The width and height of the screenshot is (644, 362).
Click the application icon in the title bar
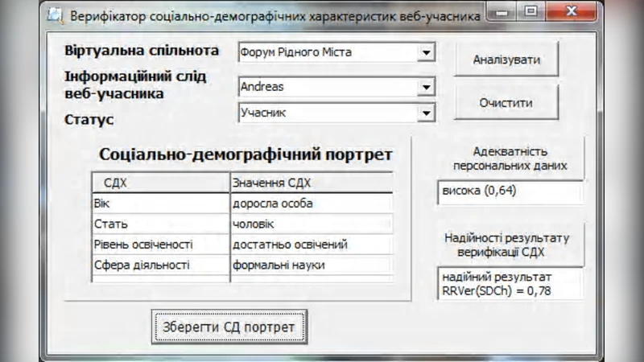click(x=55, y=14)
